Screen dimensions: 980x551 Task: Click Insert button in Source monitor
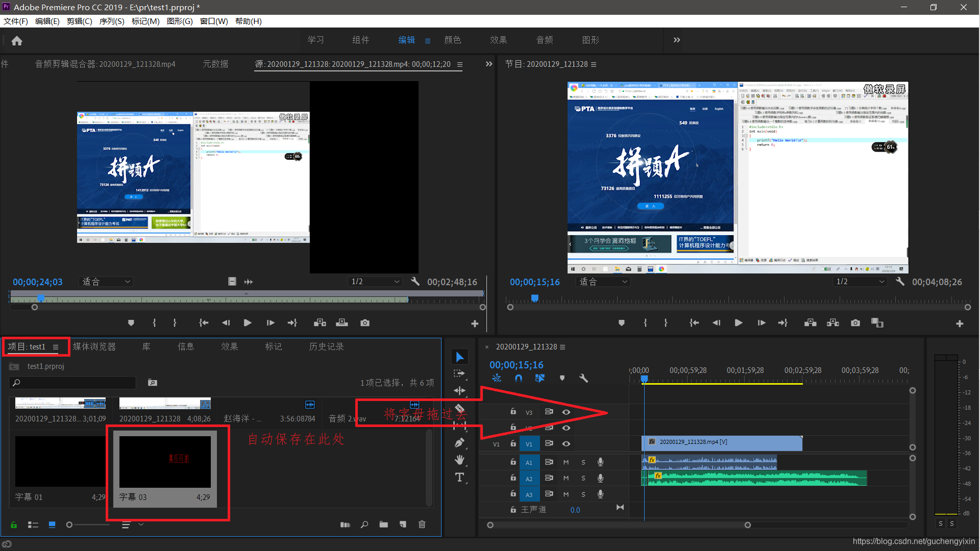point(320,323)
